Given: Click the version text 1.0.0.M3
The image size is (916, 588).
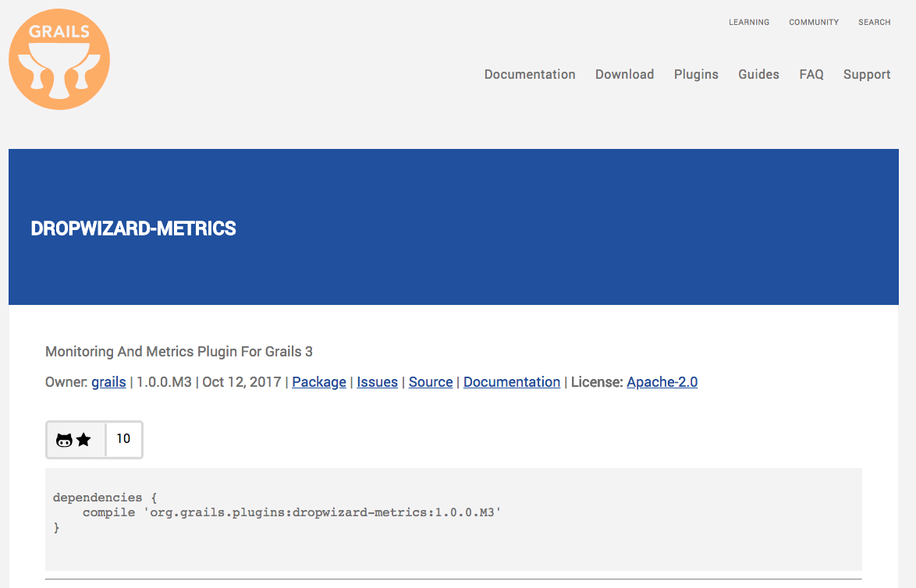Looking at the screenshot, I should 164,382.
